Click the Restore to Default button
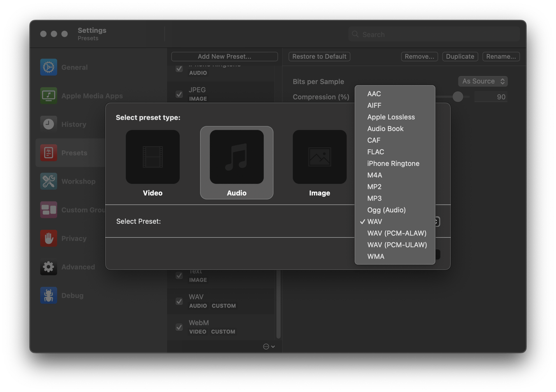 [x=319, y=56]
